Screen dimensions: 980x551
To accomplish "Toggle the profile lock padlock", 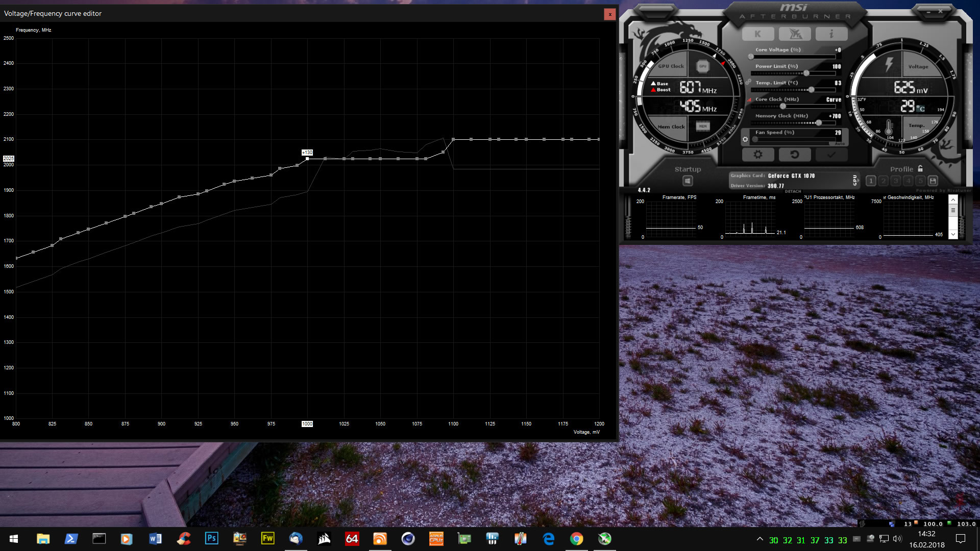I will point(920,169).
